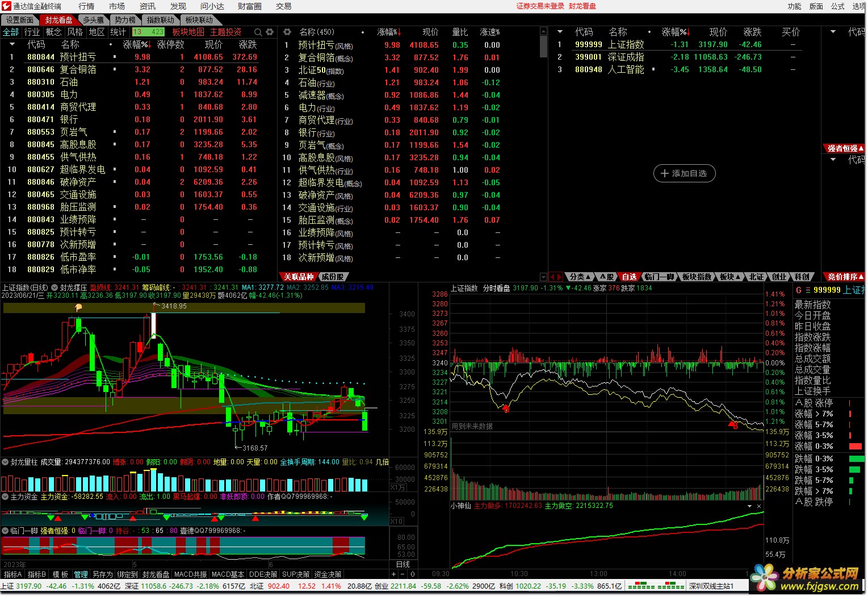Click the menu icon beside 999999 code
The image size is (868, 596).
[807, 290]
